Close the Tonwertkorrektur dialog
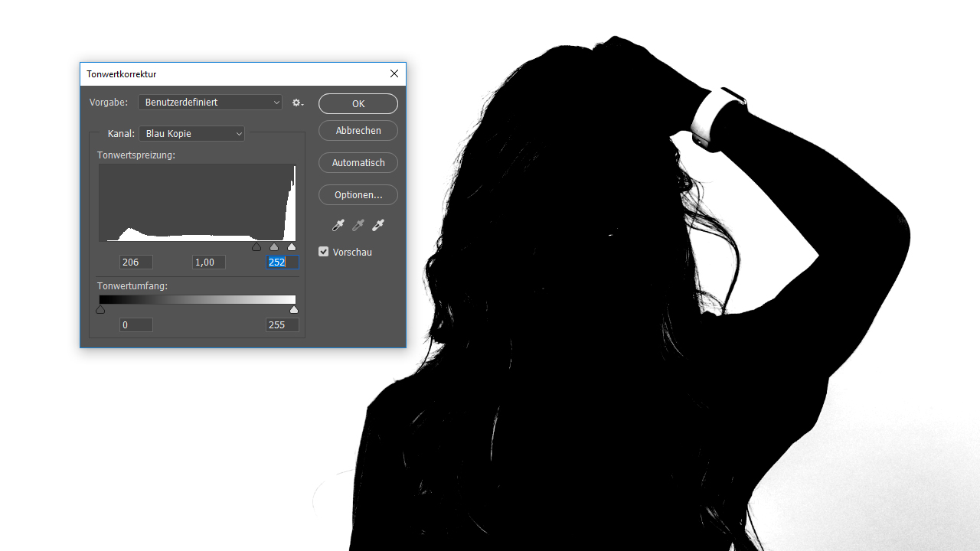The image size is (980, 551). coord(394,74)
